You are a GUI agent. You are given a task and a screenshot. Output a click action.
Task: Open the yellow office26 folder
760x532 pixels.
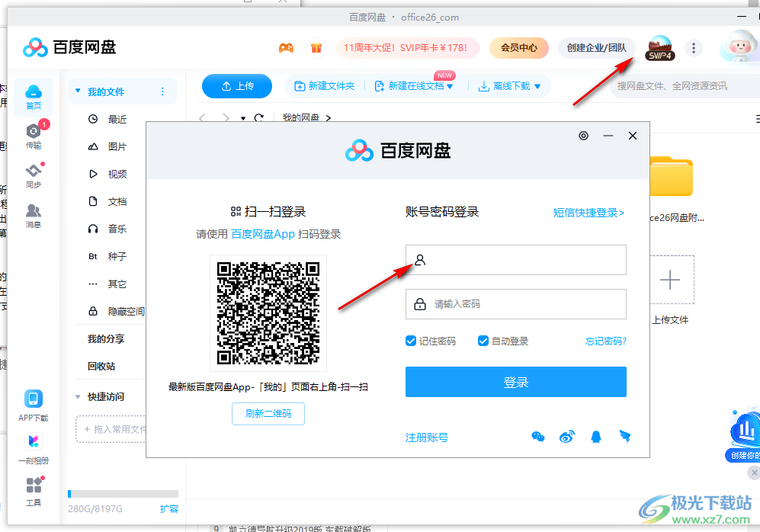pyautogui.click(x=672, y=176)
